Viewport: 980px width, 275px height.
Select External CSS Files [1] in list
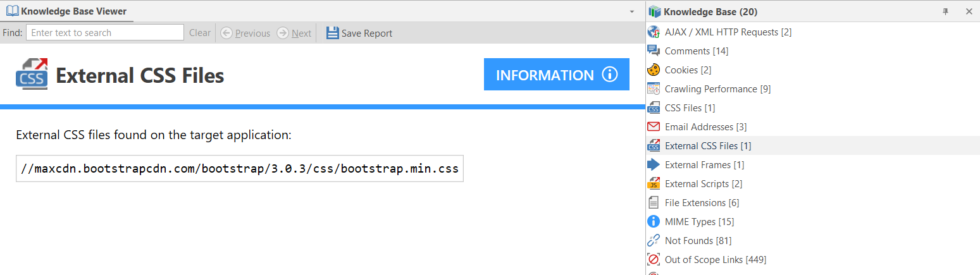[x=707, y=146]
